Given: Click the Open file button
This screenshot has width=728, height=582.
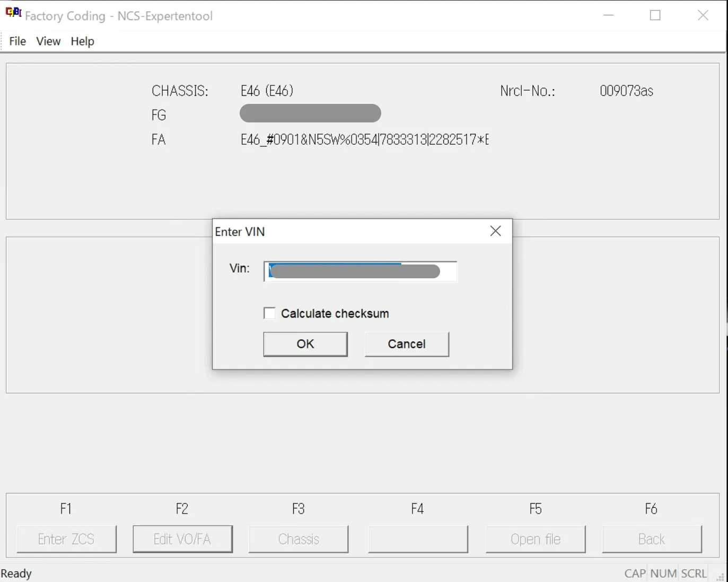Looking at the screenshot, I should coord(536,539).
